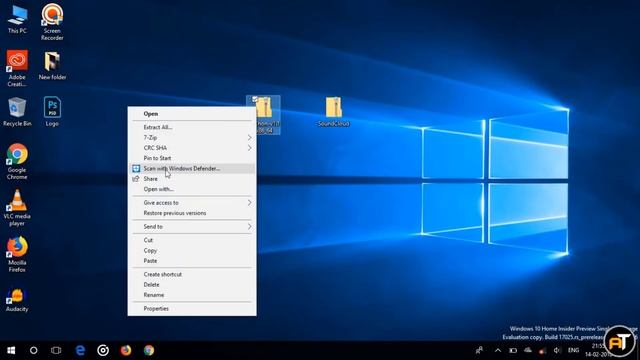Open the People icon in system tray

[479, 350]
